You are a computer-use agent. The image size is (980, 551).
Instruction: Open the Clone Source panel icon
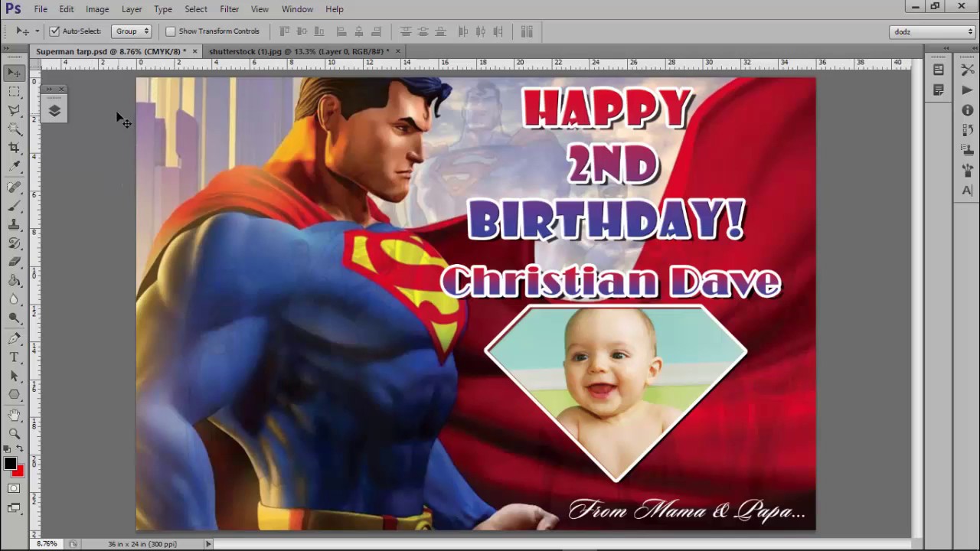tap(967, 150)
